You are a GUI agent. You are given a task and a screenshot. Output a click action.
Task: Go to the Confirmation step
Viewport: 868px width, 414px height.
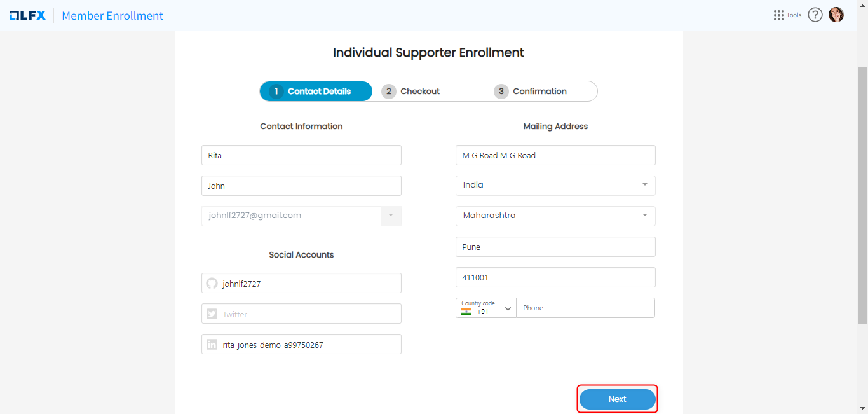pos(539,92)
